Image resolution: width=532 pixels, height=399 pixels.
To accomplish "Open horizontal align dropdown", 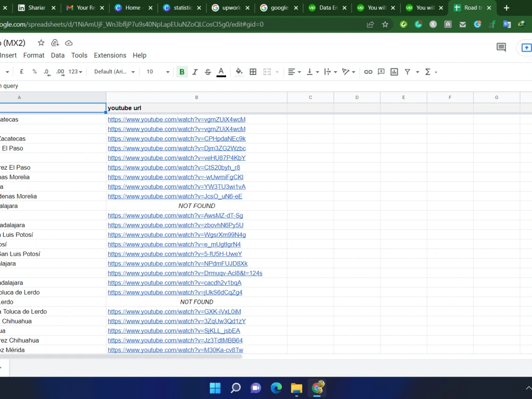I will click(x=294, y=72).
